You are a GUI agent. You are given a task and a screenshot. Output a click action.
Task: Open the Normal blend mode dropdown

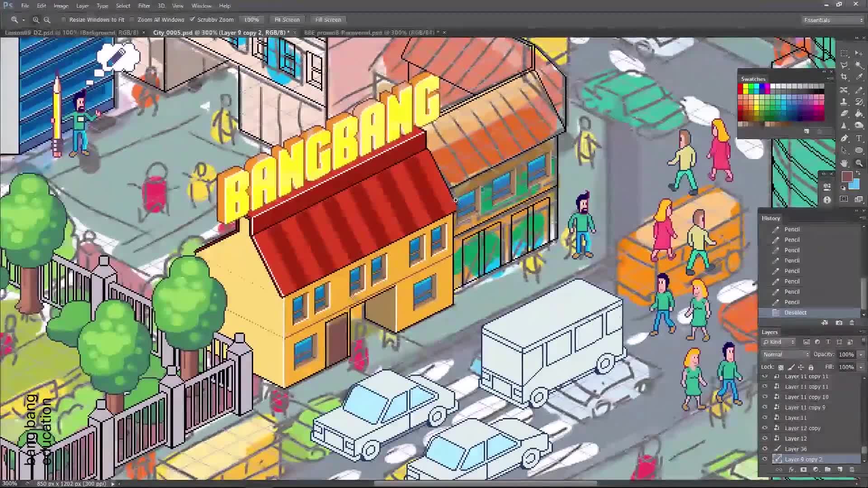pyautogui.click(x=786, y=355)
